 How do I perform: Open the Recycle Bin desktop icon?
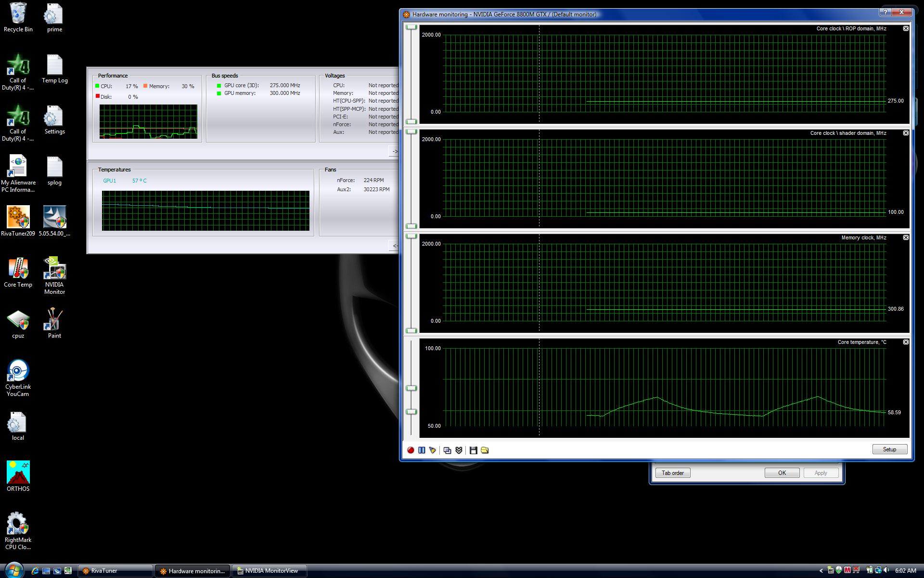tap(18, 17)
